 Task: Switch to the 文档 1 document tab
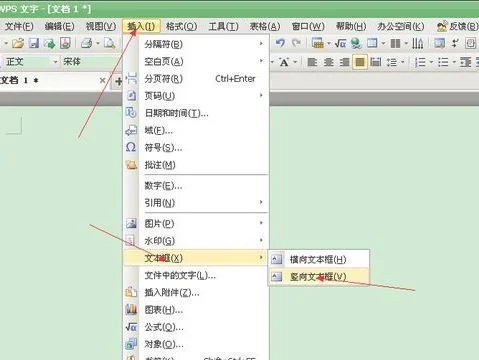tap(50, 80)
